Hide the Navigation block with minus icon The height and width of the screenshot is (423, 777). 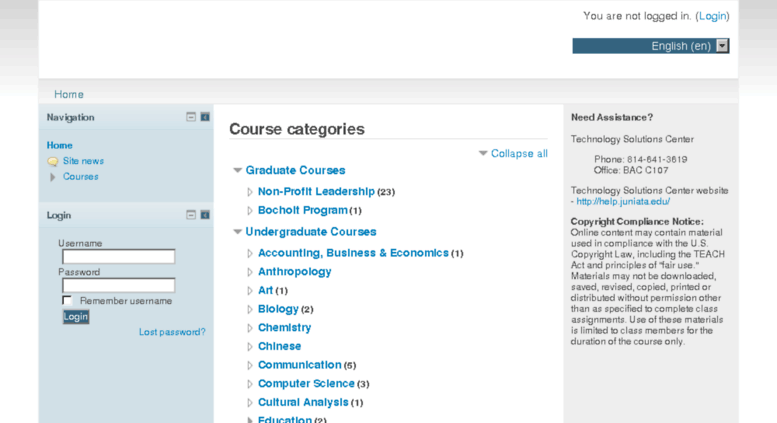pyautogui.click(x=191, y=117)
